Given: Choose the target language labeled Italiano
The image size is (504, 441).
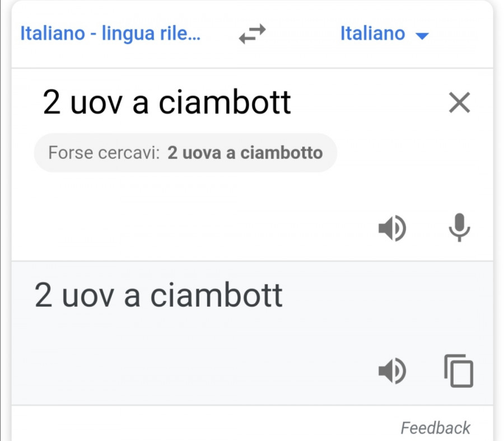Looking at the screenshot, I should coord(372,34).
